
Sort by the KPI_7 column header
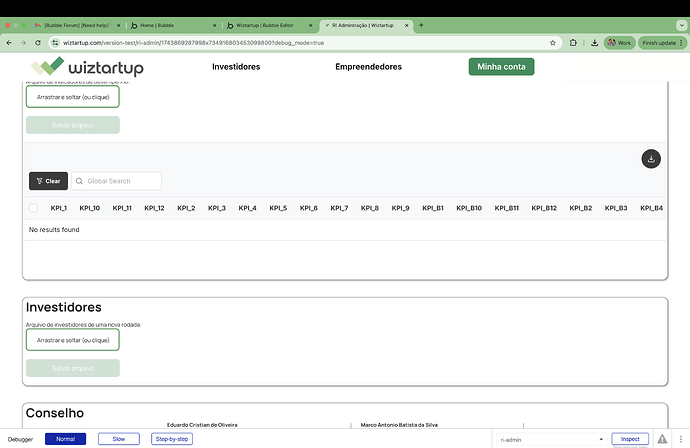pyautogui.click(x=339, y=208)
